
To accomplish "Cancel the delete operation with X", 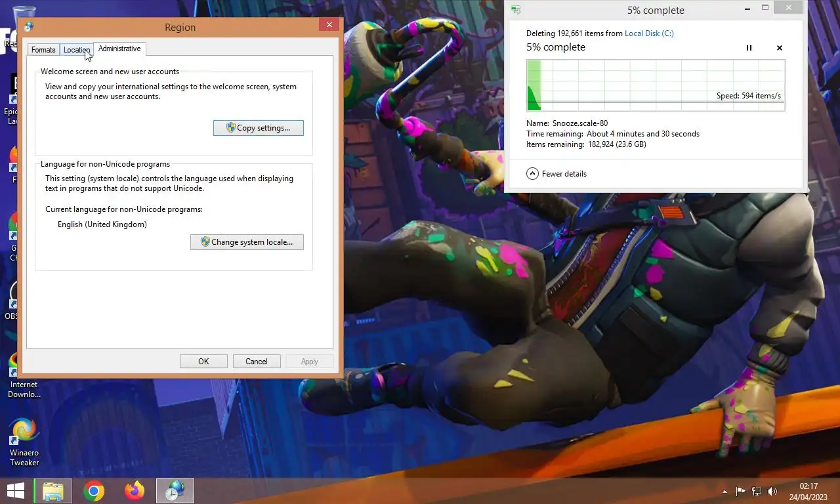I will (780, 48).
